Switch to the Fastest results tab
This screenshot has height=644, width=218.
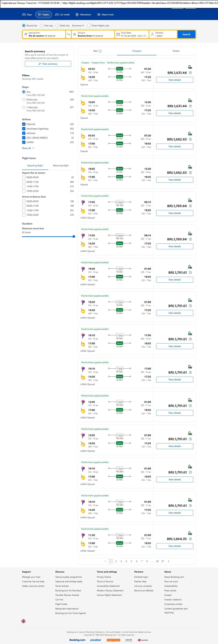[x=176, y=51]
